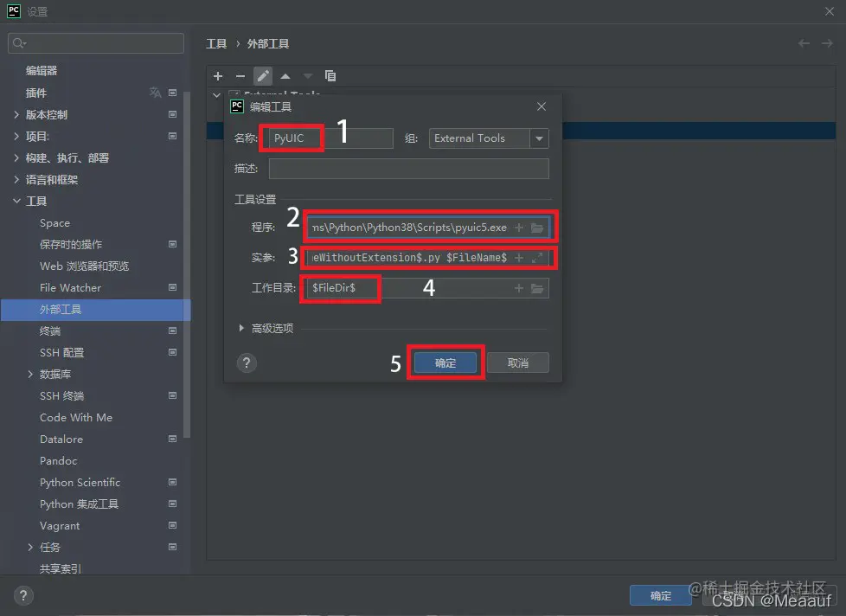Click 取消 in 编辑工具 dialog
Image resolution: width=846 pixels, height=616 pixels.
click(x=518, y=363)
